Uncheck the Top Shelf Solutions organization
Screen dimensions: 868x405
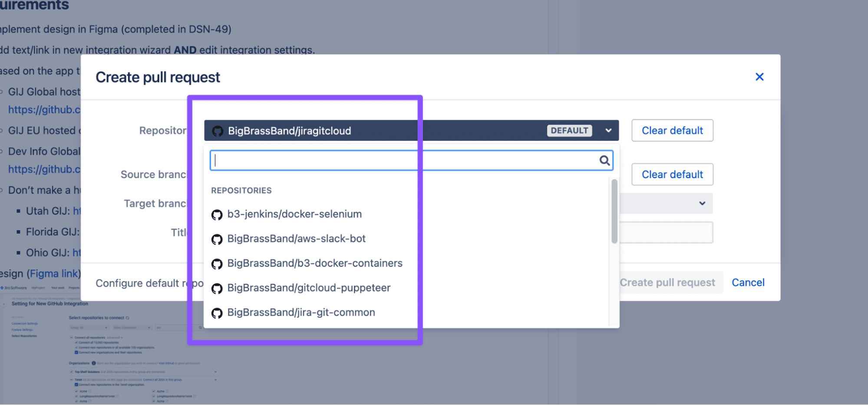point(72,372)
